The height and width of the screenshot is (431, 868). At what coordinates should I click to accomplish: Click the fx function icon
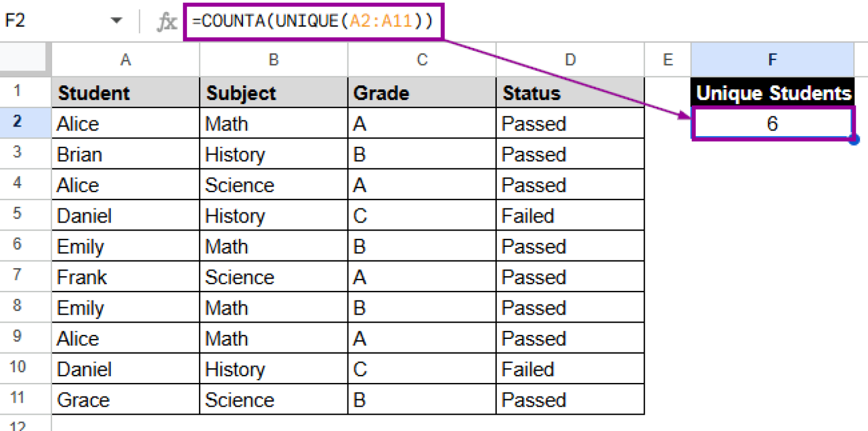pos(167,22)
